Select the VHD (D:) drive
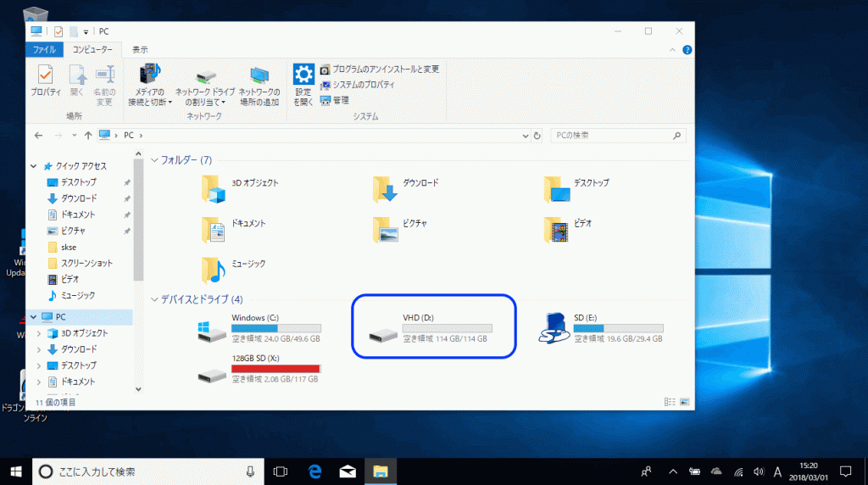This screenshot has width=868, height=485. click(431, 328)
